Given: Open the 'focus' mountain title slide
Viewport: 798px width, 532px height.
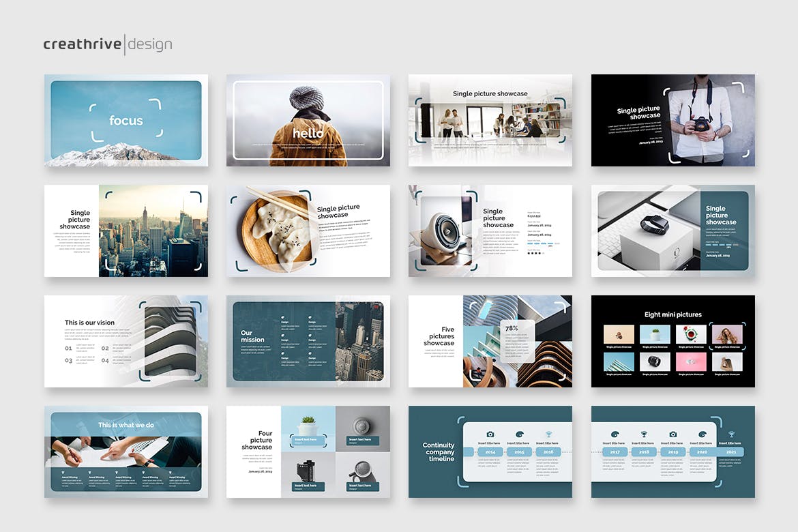Looking at the screenshot, I should [126, 121].
